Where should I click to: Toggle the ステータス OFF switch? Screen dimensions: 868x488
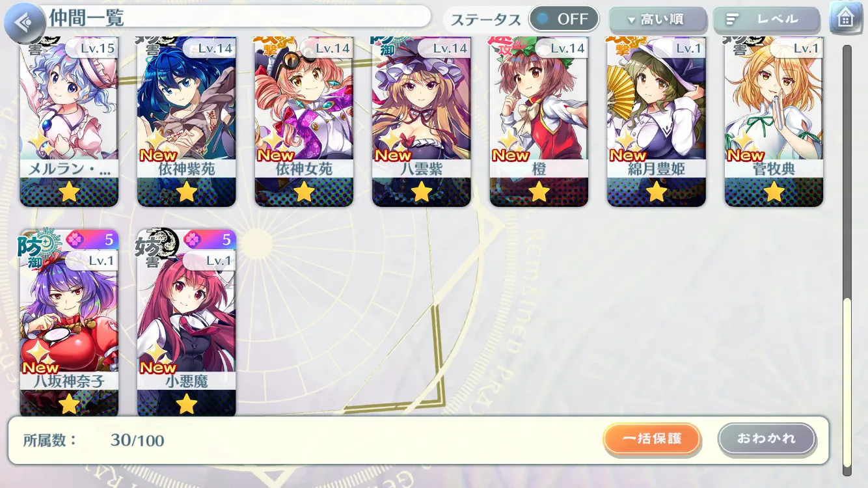coord(563,19)
